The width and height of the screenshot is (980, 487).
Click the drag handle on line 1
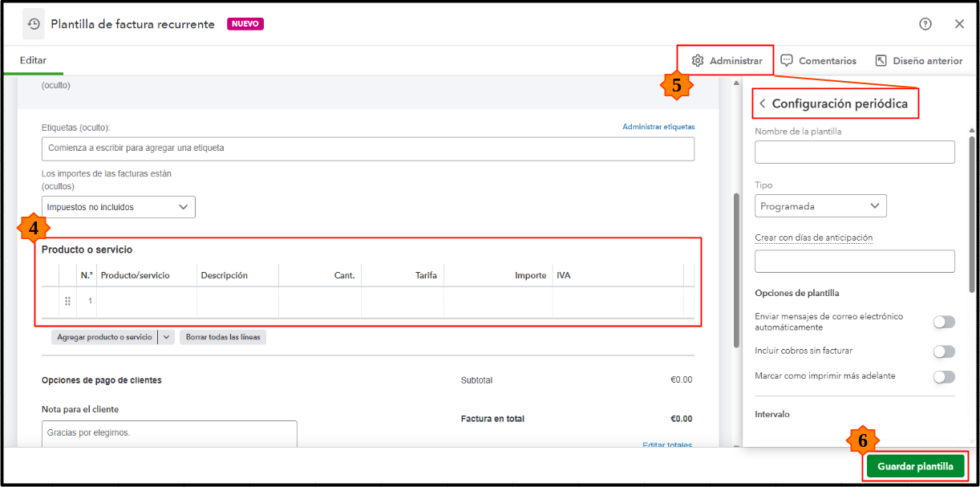point(67,301)
